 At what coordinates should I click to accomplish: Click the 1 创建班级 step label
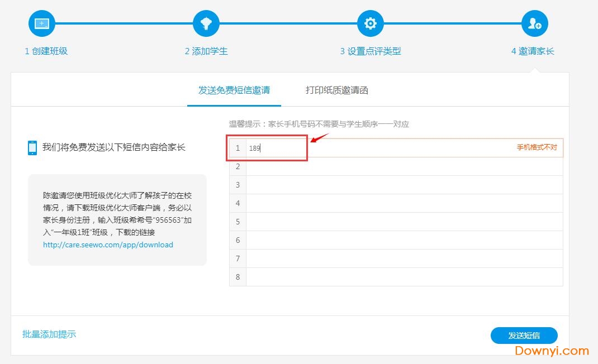[x=46, y=51]
